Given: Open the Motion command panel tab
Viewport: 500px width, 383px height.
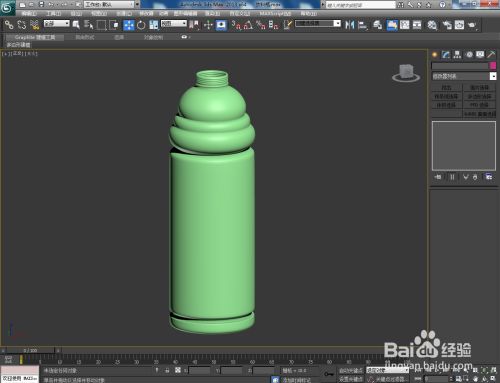Looking at the screenshot, I should coord(469,55).
